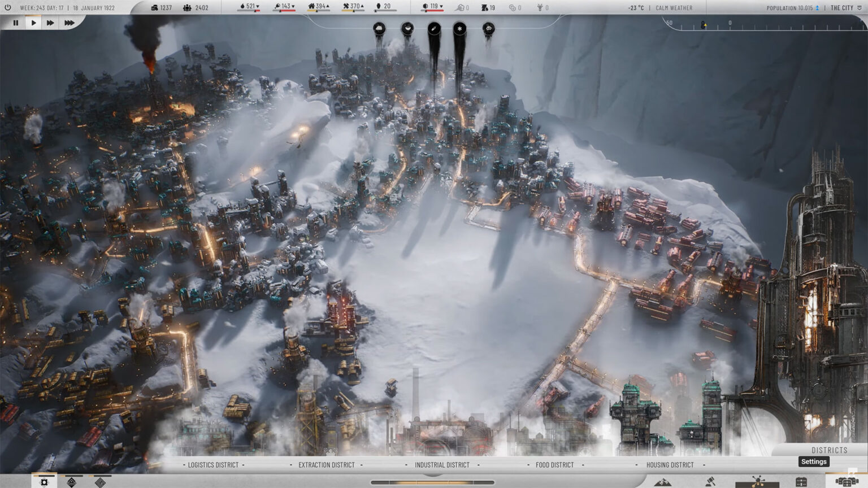Screen dimensions: 868x488
Task: Select the Logistics District tab
Action: pyautogui.click(x=213, y=465)
